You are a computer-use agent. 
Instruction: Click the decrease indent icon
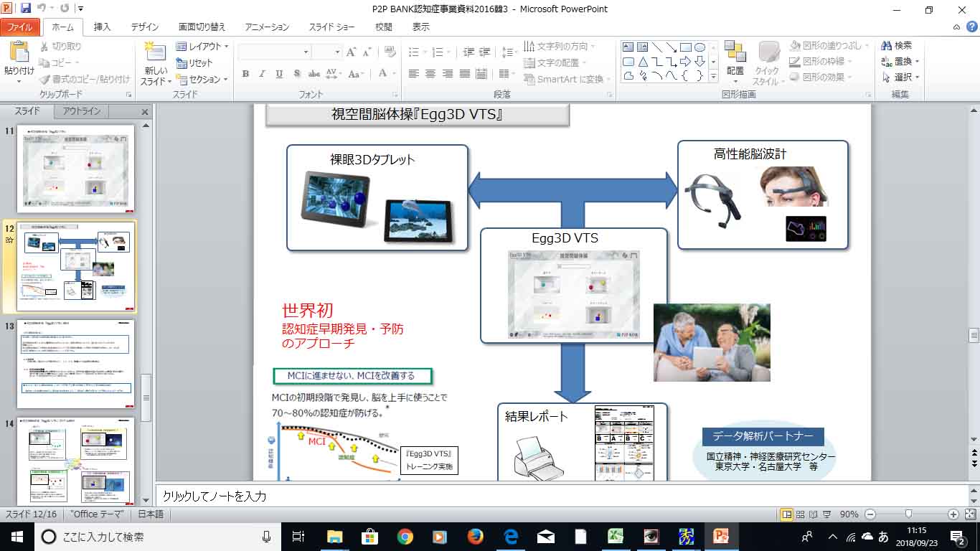point(469,52)
